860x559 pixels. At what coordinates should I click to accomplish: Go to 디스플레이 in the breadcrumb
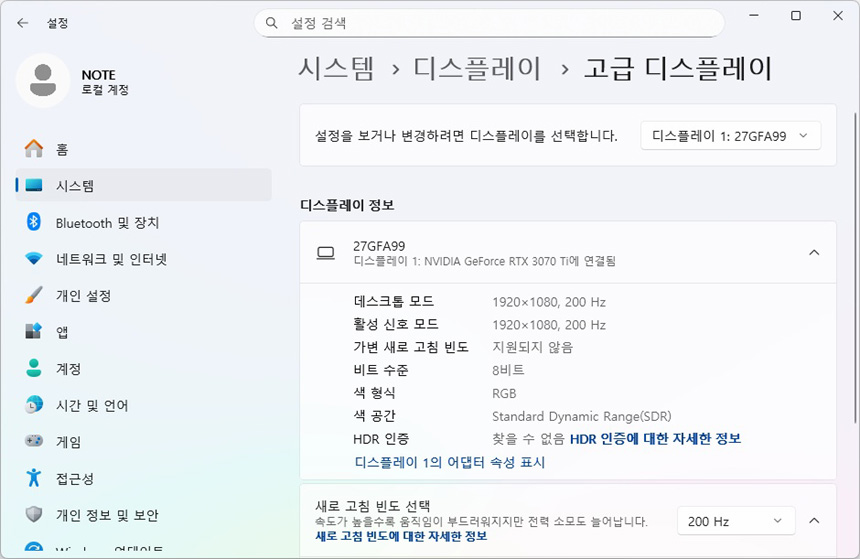[x=477, y=68]
